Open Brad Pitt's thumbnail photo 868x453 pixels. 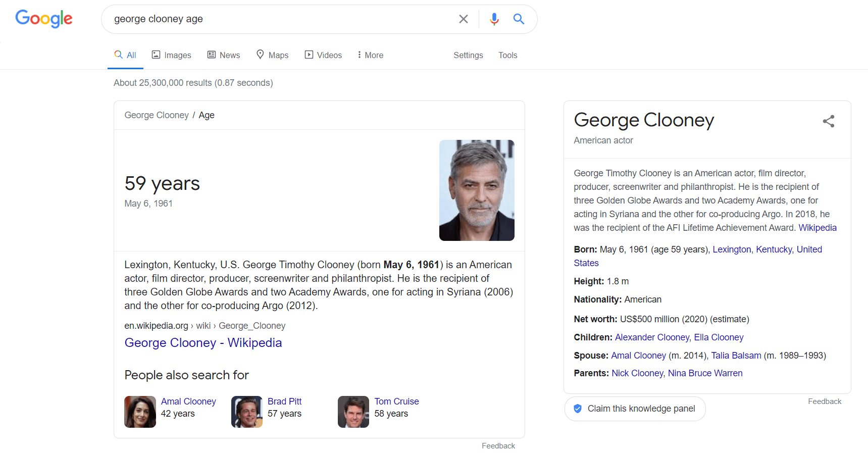click(x=247, y=412)
